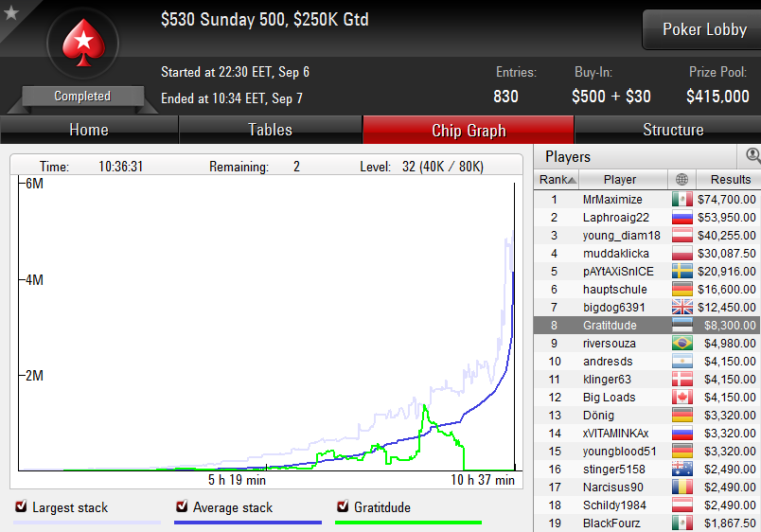Image resolution: width=761 pixels, height=532 pixels.
Task: Click the Sweden flag beside pAYtAXiSnICE
Action: point(681,272)
